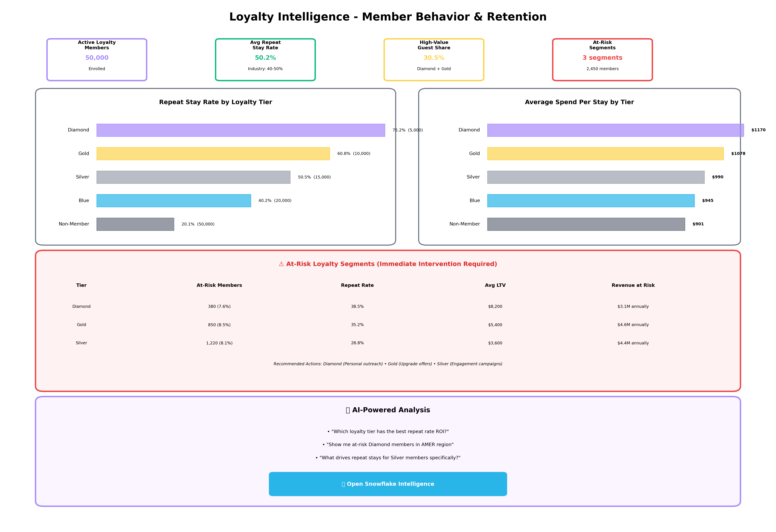Select the Avg Repeat Stay Rate card
The height and width of the screenshot is (532, 776).
coord(265,60)
